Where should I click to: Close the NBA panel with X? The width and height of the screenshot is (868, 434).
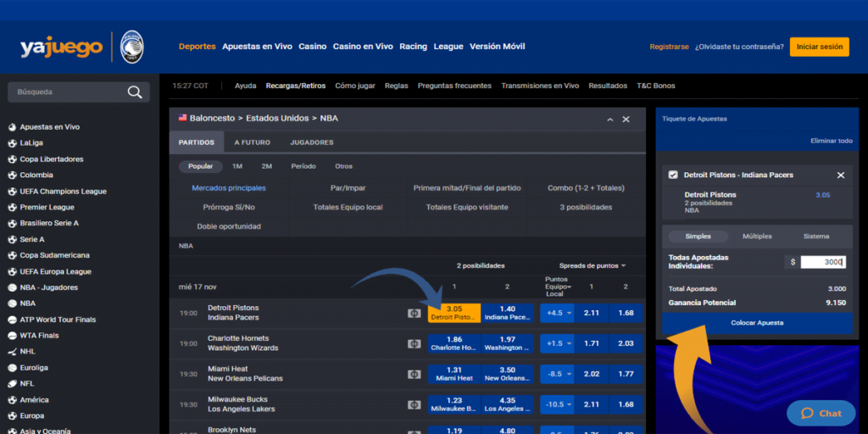(626, 120)
